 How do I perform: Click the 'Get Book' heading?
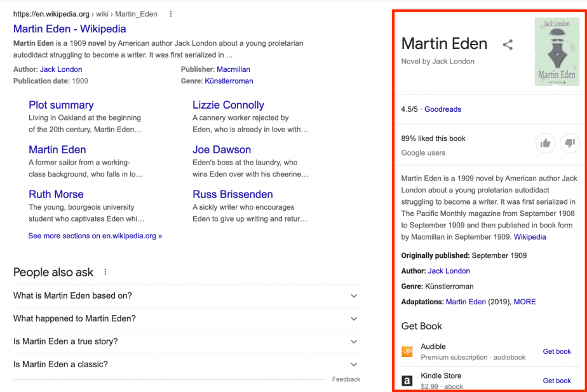422,326
